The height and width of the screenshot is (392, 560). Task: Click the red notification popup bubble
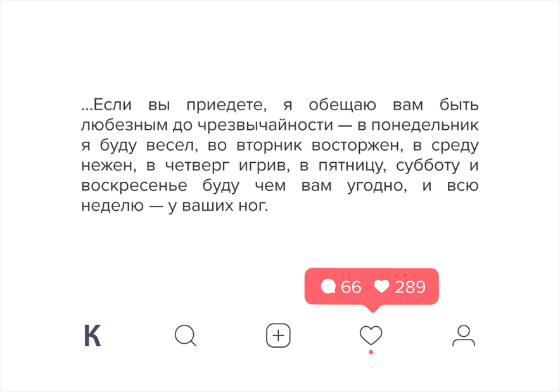tap(371, 287)
